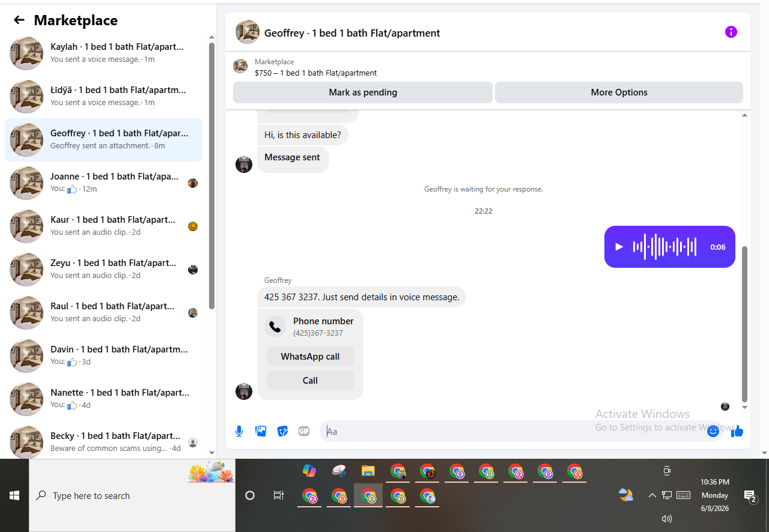Image resolution: width=769 pixels, height=532 pixels.
Task: Click the phone handset icon in the phone card
Action: tap(275, 327)
